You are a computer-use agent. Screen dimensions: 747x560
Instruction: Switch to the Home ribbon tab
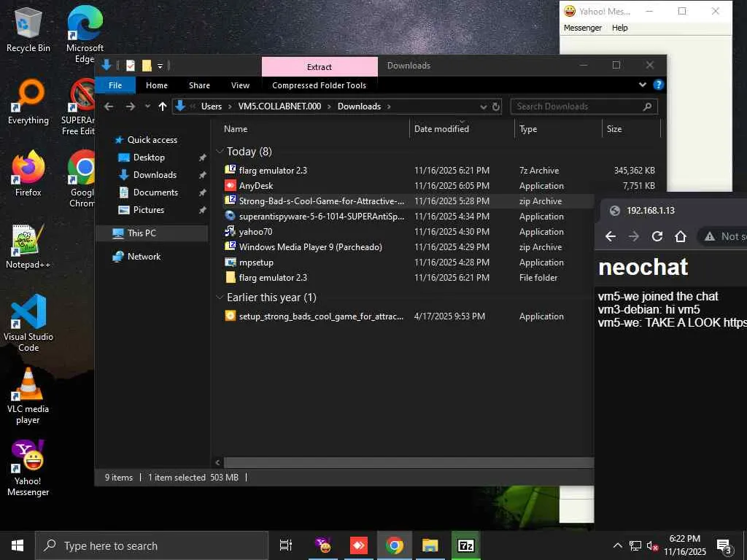tap(157, 85)
